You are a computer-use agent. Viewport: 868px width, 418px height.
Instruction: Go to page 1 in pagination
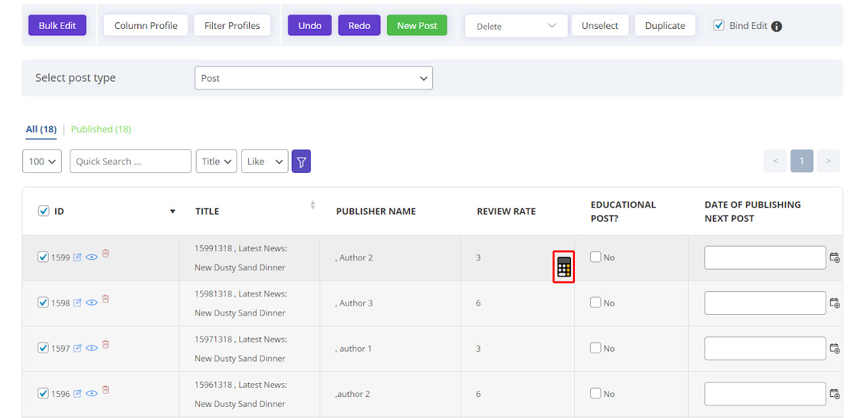click(802, 161)
